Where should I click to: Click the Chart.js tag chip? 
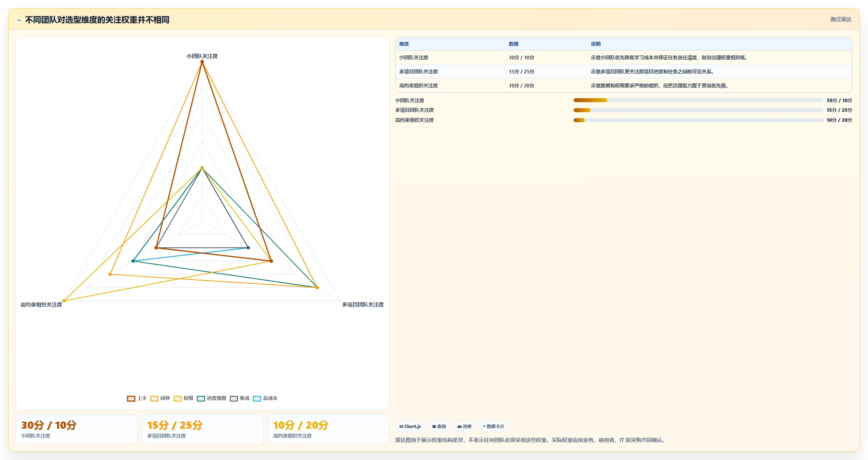point(410,426)
